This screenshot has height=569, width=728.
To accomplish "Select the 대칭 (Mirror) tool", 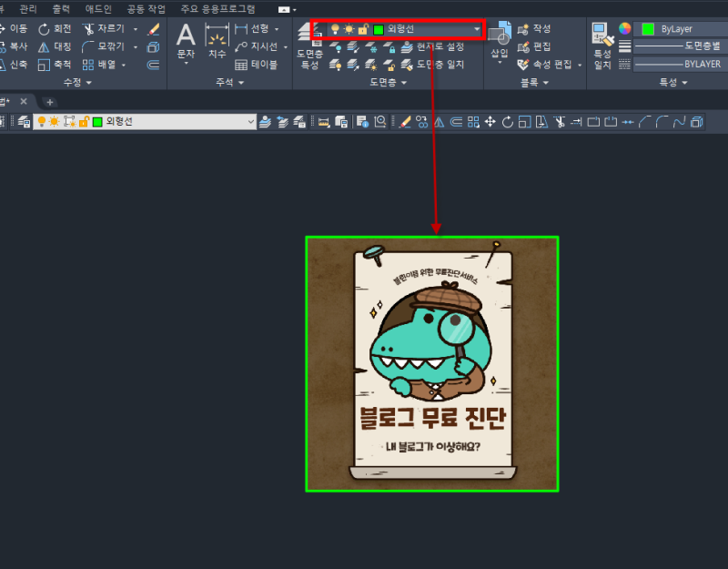I will tap(55, 46).
